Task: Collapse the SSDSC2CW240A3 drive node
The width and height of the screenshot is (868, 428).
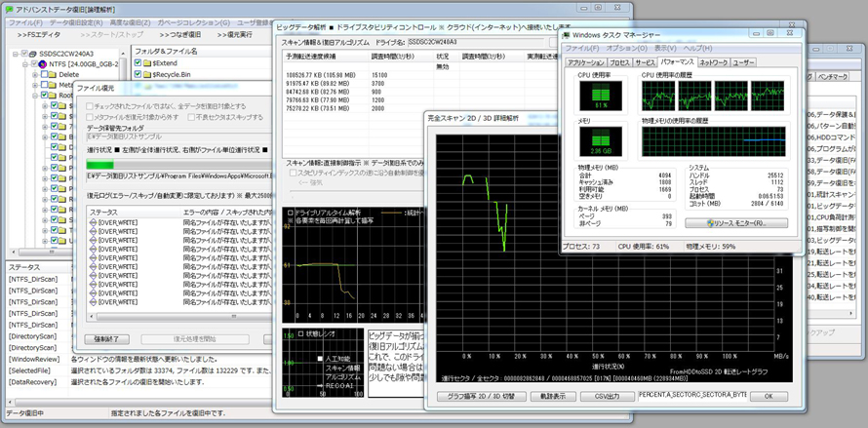Action: coord(16,54)
